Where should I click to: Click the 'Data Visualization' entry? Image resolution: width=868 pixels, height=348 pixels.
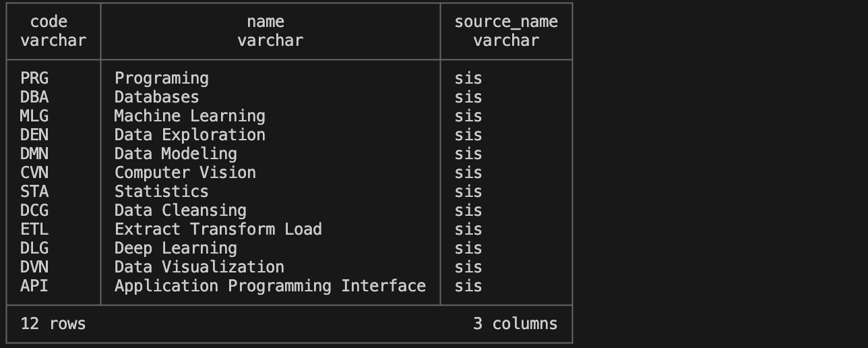[199, 267]
